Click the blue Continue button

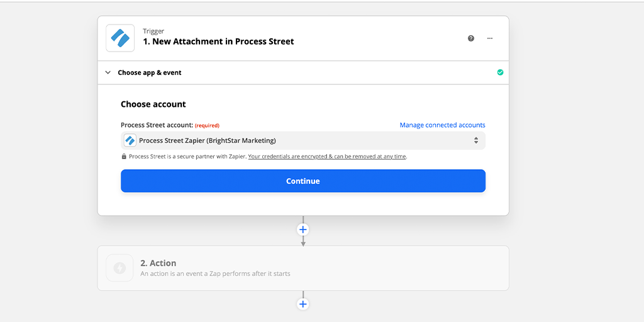(x=303, y=181)
